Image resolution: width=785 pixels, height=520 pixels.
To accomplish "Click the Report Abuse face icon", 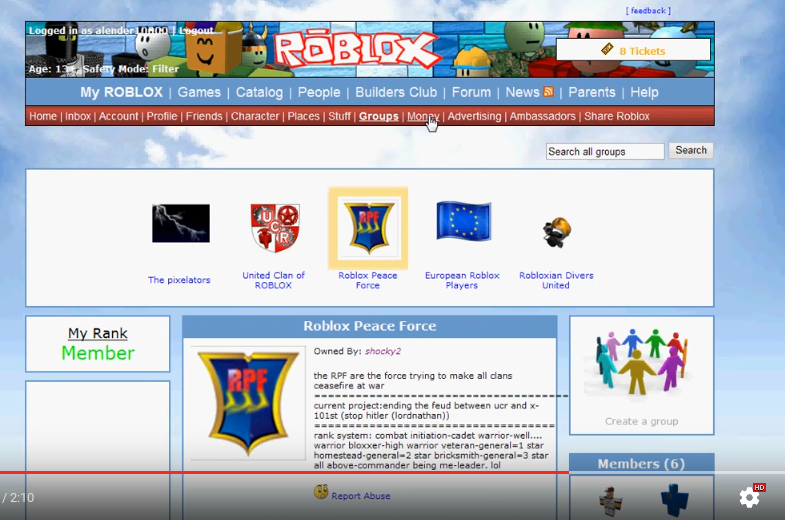I will click(321, 492).
